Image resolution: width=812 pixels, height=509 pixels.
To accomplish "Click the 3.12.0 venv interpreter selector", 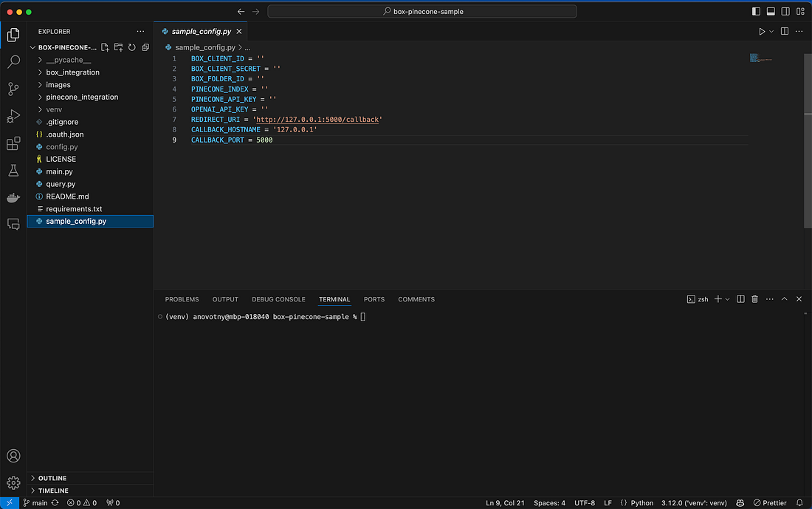I will (x=694, y=503).
